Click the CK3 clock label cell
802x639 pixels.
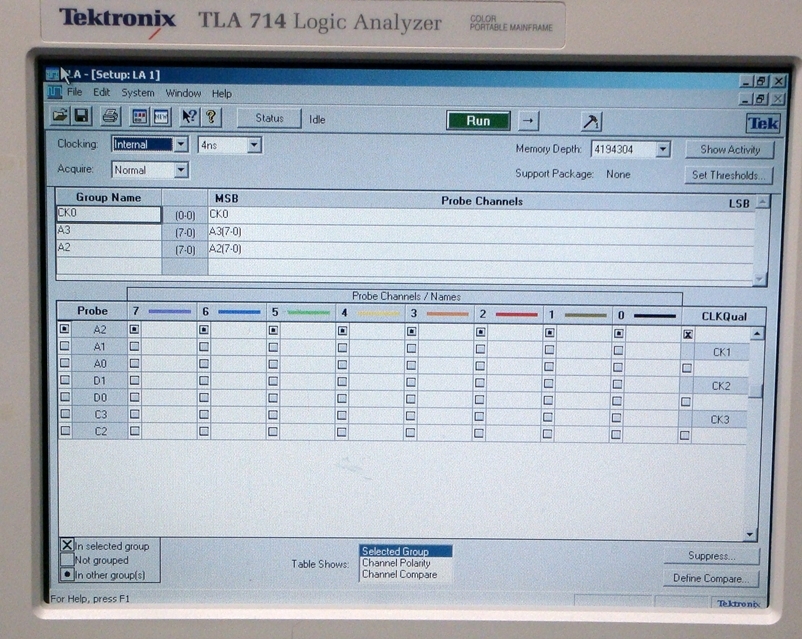pos(720,420)
